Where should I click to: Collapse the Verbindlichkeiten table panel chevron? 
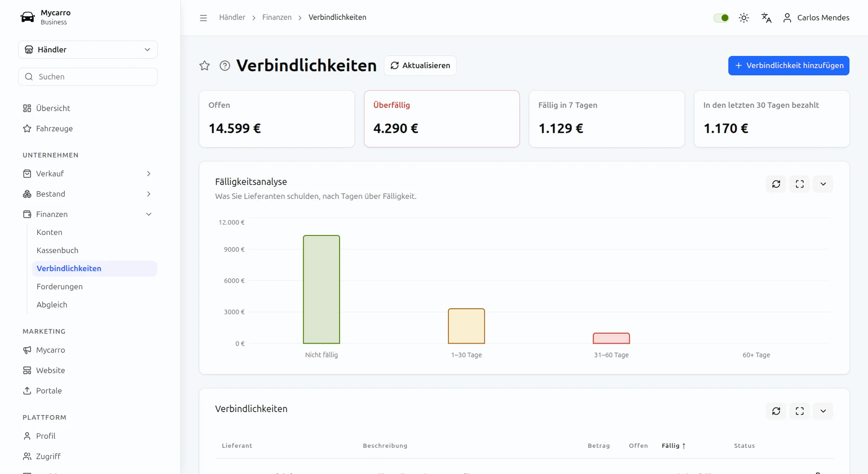pos(823,411)
